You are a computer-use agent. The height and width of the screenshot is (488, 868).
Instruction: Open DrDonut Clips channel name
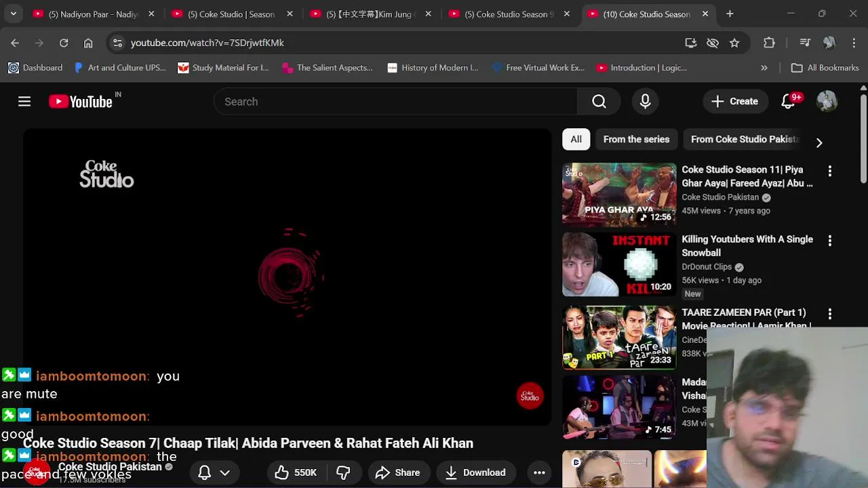(707, 267)
